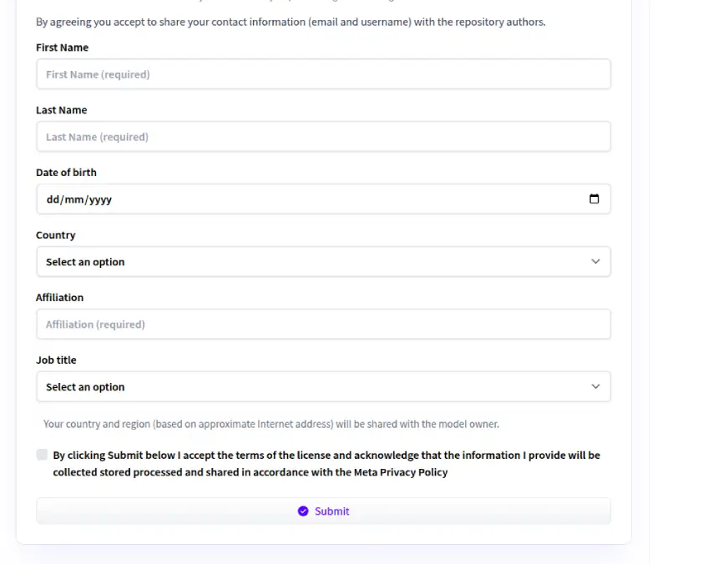Open the Date of birth calendar picker icon
This screenshot has width=728, height=564.
[x=594, y=199]
